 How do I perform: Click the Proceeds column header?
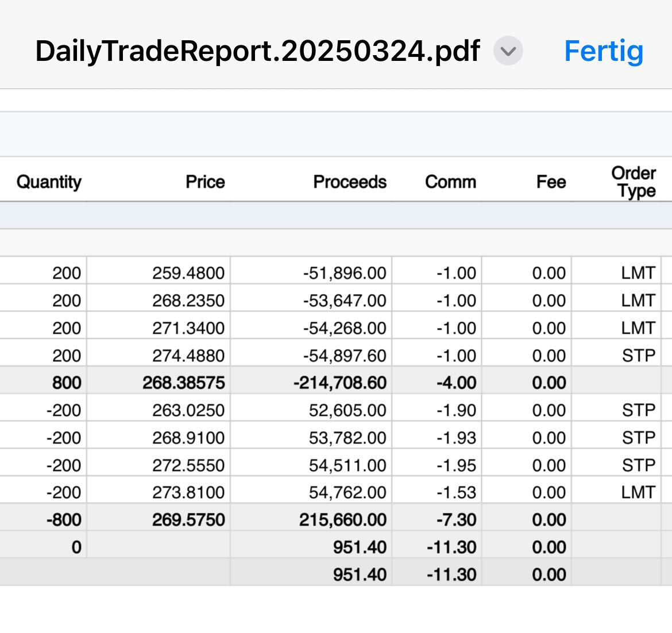(x=350, y=182)
